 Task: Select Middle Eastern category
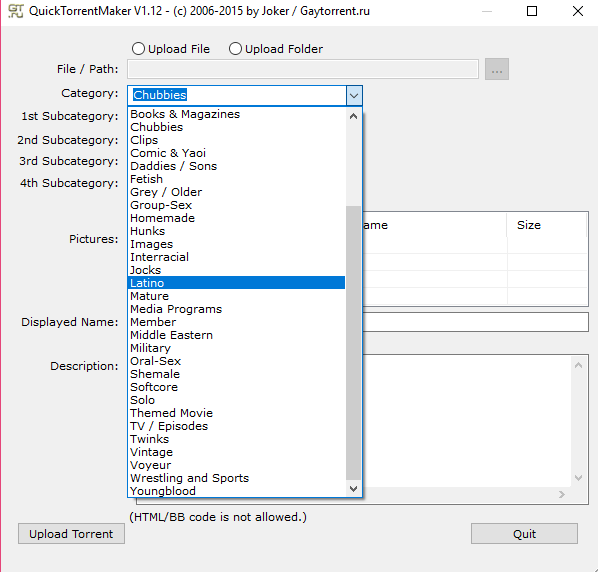[236, 335]
